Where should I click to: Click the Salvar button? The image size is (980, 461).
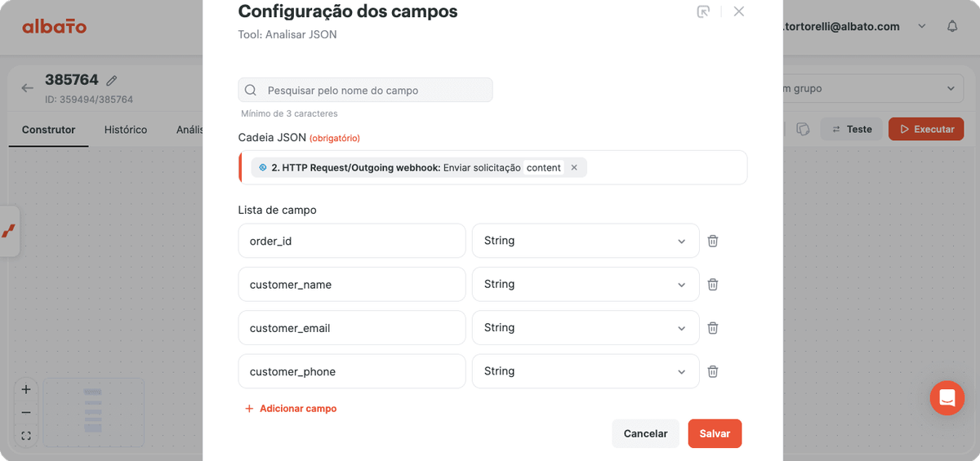click(x=715, y=433)
